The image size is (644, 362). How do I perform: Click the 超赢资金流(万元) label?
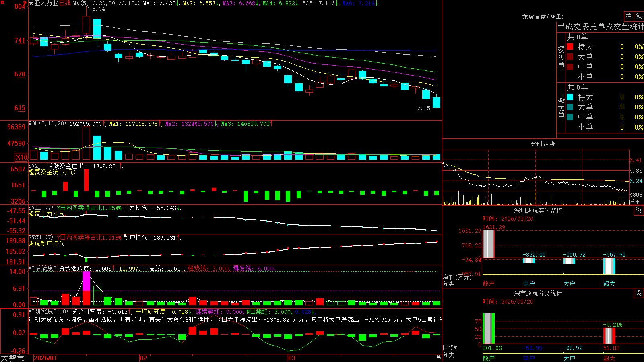pos(52,172)
